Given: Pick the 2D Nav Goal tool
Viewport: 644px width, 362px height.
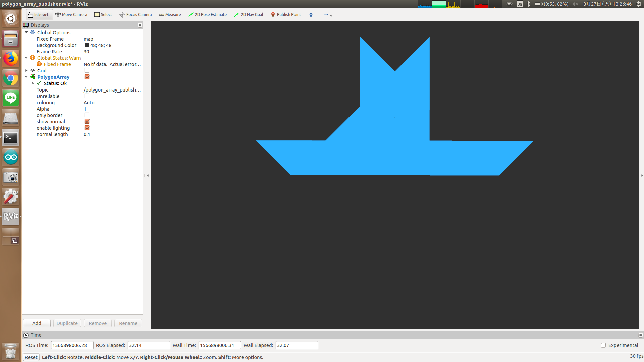Looking at the screenshot, I should [249, 15].
